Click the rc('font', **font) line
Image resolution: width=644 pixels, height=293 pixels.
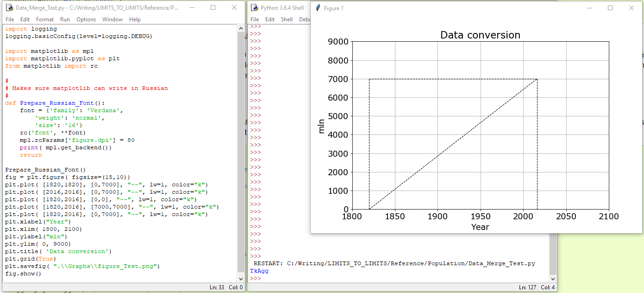[53, 133]
